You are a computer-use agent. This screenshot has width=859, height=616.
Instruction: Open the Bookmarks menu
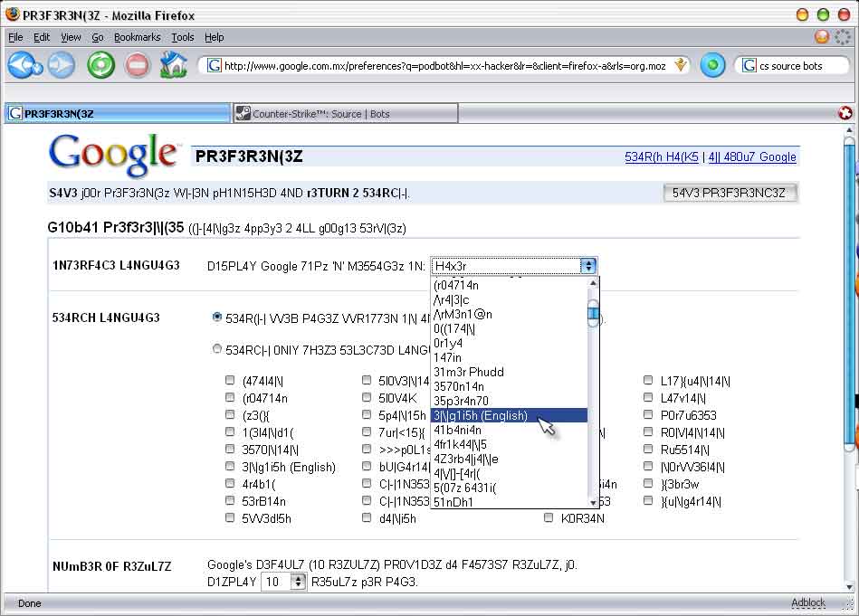[137, 37]
